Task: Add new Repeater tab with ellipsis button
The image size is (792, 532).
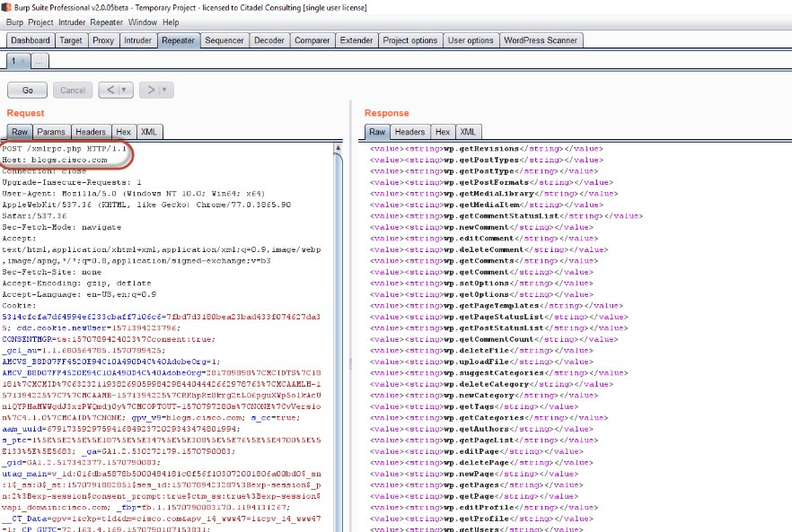Action: coord(40,61)
